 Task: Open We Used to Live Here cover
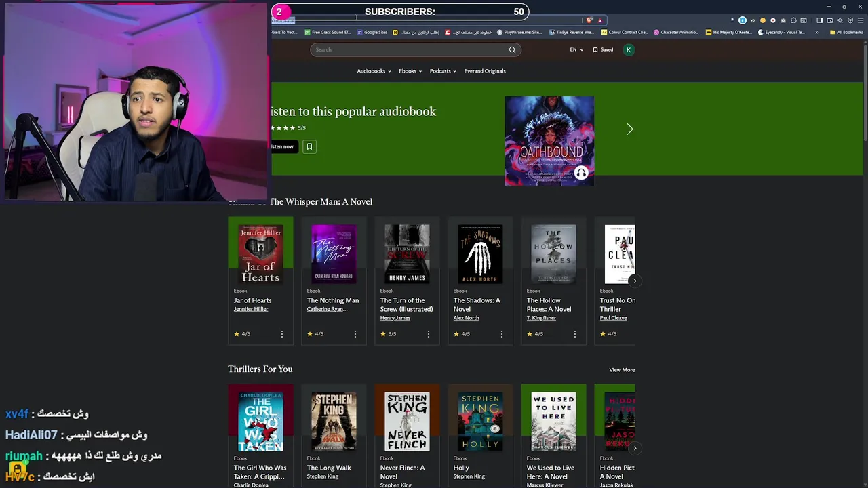pos(553,422)
